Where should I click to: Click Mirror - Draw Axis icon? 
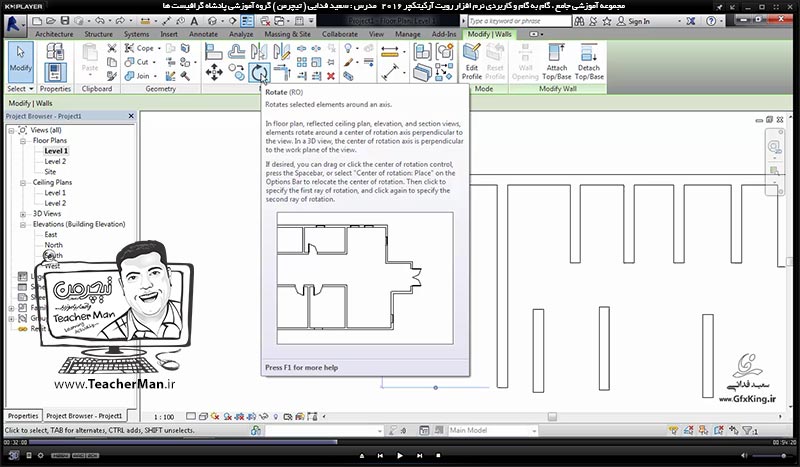281,51
